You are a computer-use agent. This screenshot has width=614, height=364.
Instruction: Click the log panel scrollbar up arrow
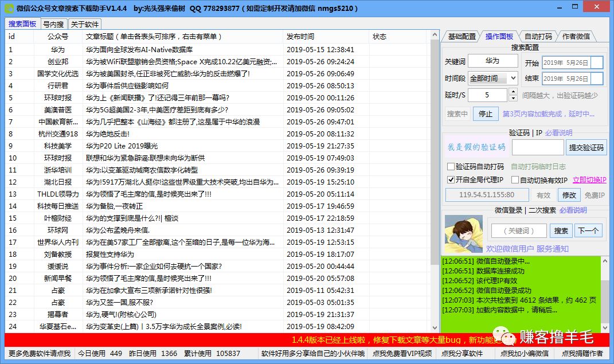point(605,261)
